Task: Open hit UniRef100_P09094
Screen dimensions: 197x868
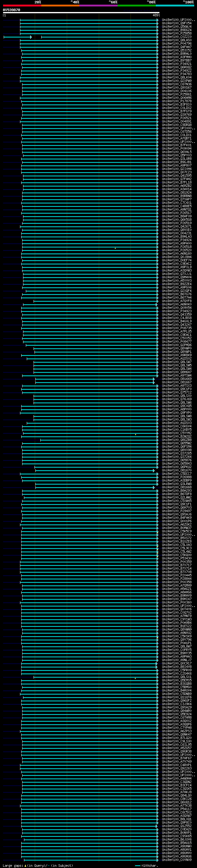Action: (x=176, y=148)
